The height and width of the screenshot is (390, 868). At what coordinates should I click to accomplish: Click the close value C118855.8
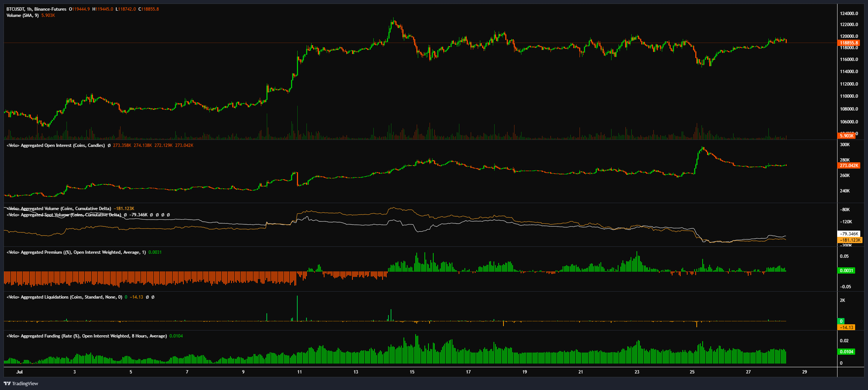tap(149, 9)
